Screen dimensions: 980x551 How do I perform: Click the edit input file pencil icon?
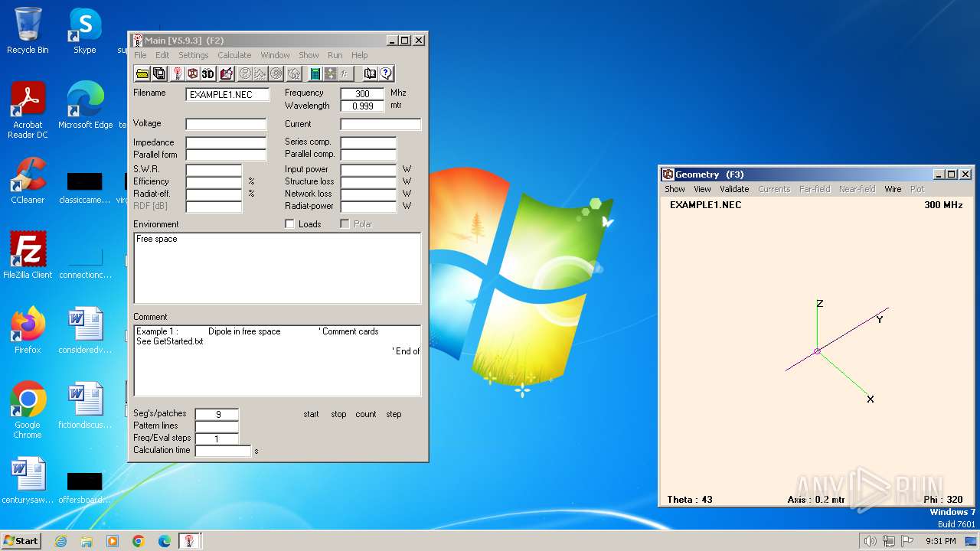click(226, 73)
